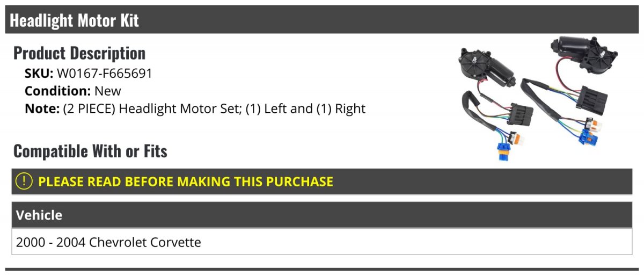Select the Headlight Motor Kit title bar
The width and height of the screenshot is (644, 276).
pyautogui.click(x=322, y=20)
